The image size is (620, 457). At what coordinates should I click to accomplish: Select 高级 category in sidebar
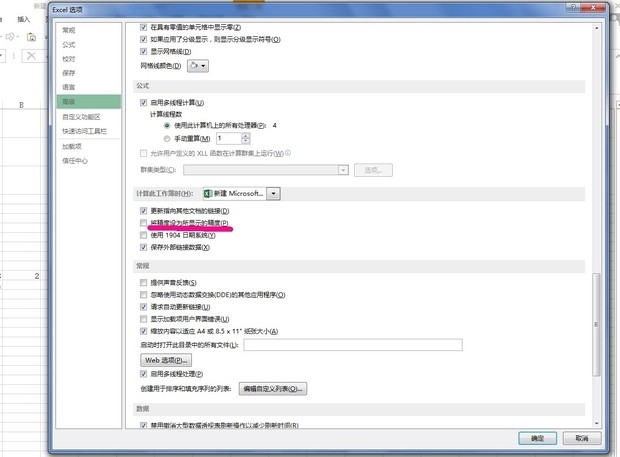click(x=89, y=102)
